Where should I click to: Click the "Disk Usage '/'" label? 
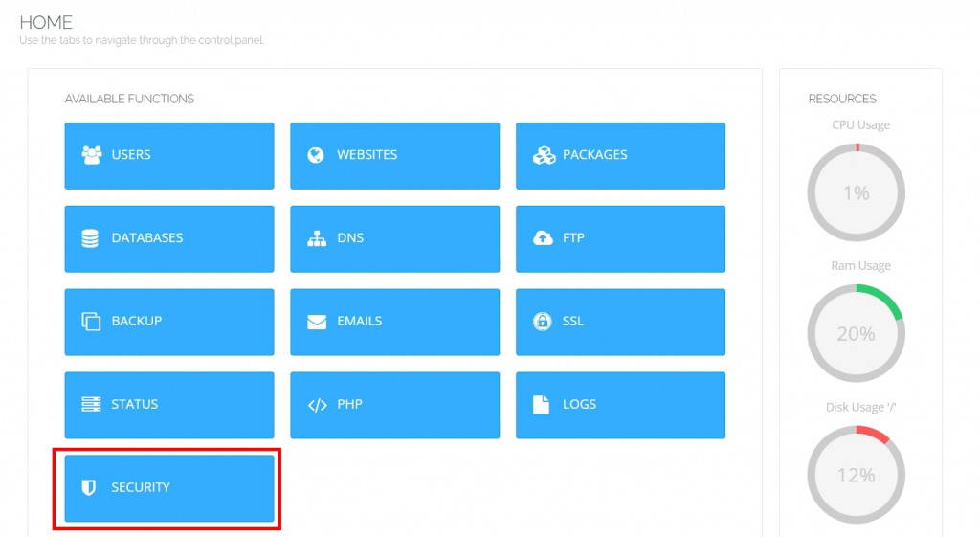[x=860, y=407]
